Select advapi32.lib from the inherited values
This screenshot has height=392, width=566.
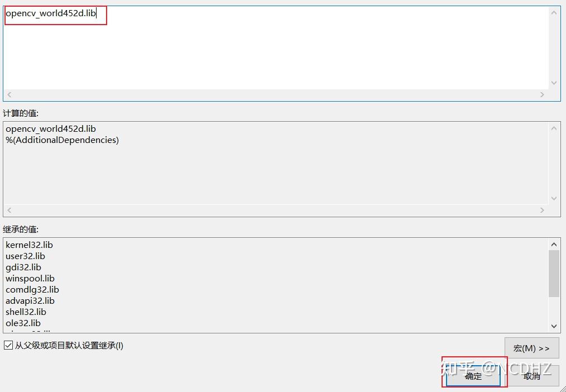click(x=30, y=300)
